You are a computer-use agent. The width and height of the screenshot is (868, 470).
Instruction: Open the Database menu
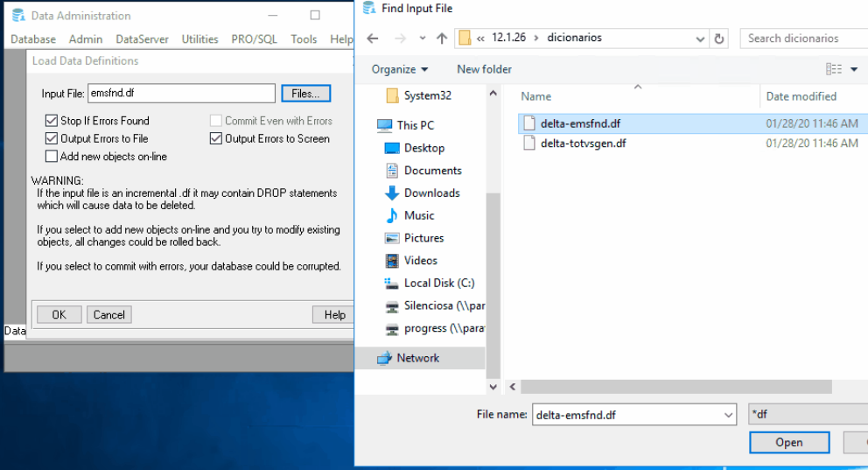[33, 39]
